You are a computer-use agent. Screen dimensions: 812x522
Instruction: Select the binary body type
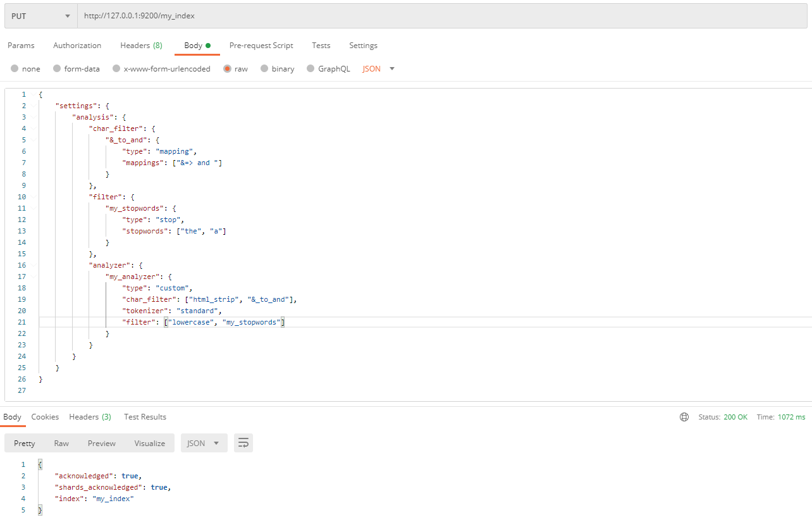pos(277,69)
